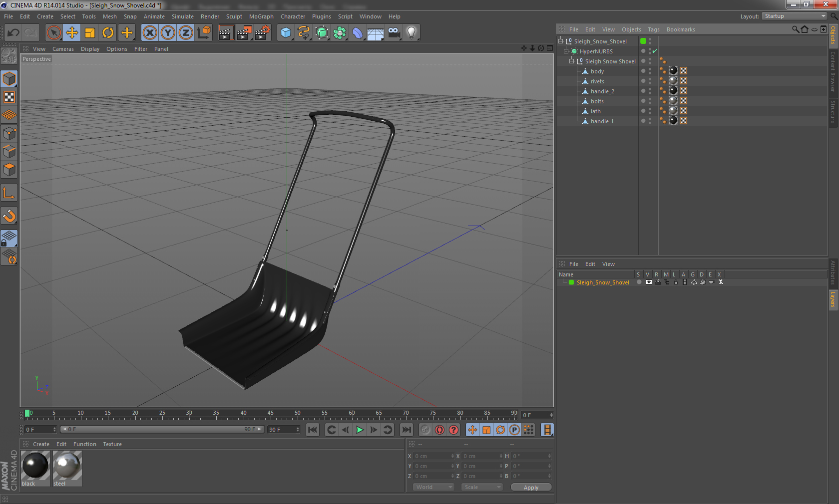Open the MoGraph menu

tap(262, 16)
